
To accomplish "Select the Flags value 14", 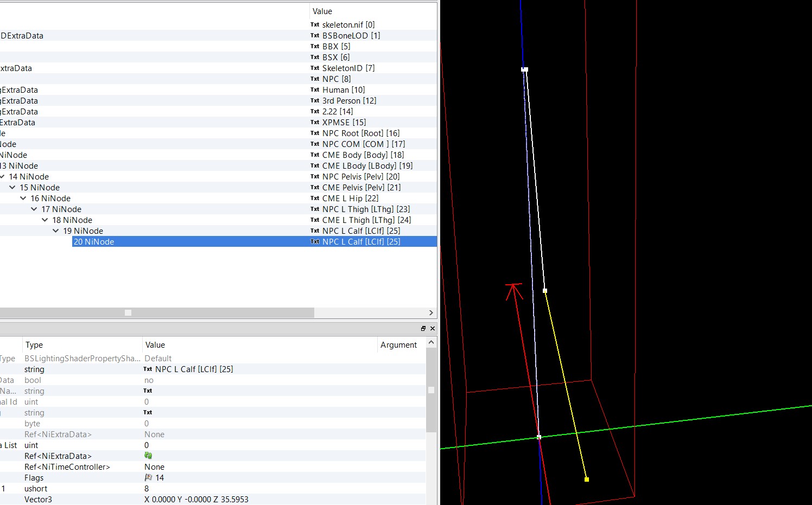I will point(160,478).
